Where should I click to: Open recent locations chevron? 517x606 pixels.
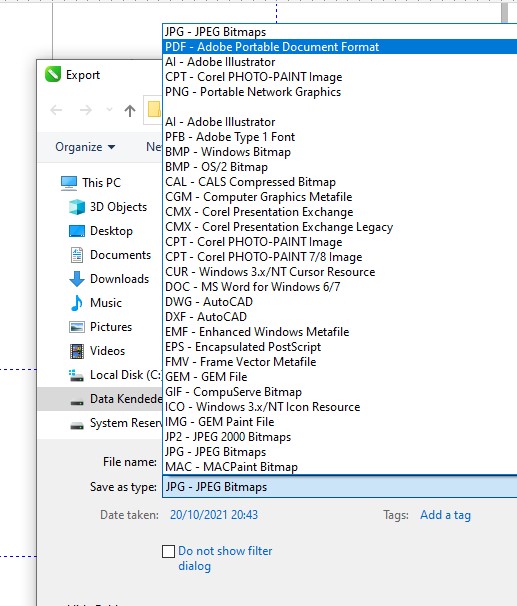[x=109, y=110]
